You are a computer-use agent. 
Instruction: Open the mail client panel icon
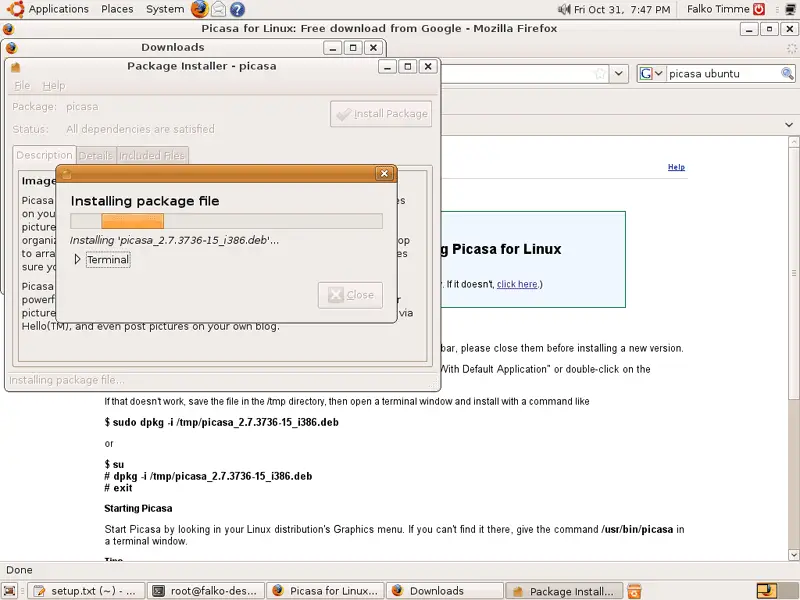coord(218,9)
